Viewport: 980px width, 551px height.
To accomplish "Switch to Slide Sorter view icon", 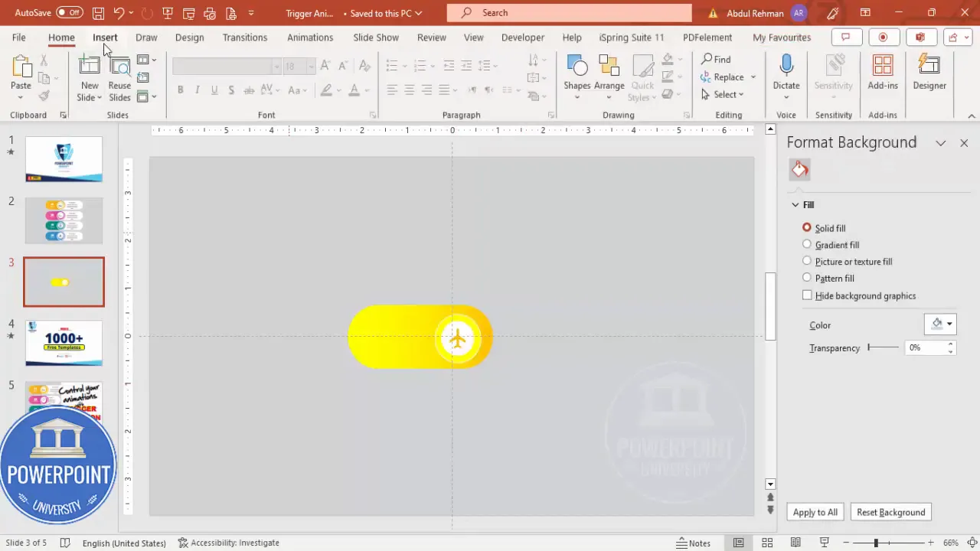I will point(767,543).
